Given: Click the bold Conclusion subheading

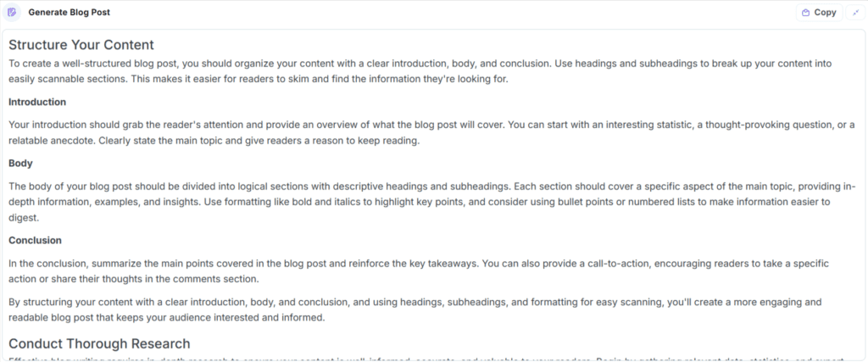Looking at the screenshot, I should point(35,241).
